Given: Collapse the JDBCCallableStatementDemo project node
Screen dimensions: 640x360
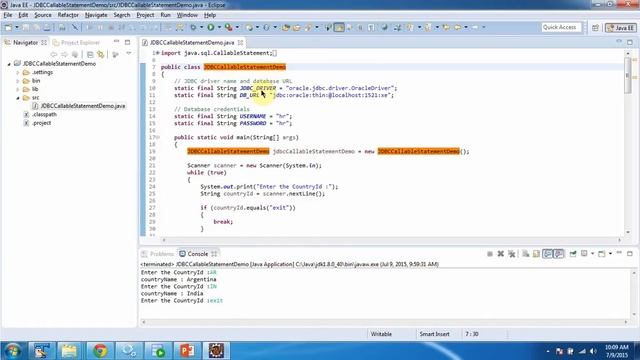Looking at the screenshot, I should click(x=9, y=64).
